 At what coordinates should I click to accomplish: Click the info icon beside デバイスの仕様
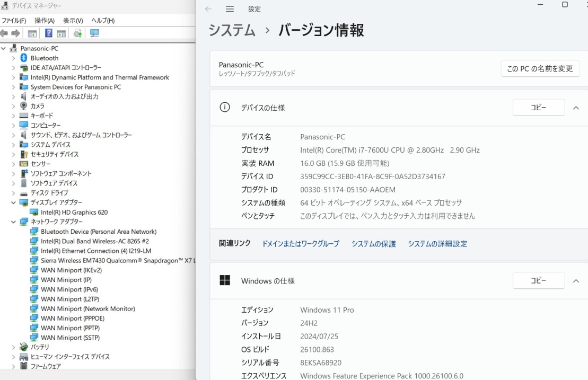tap(225, 108)
